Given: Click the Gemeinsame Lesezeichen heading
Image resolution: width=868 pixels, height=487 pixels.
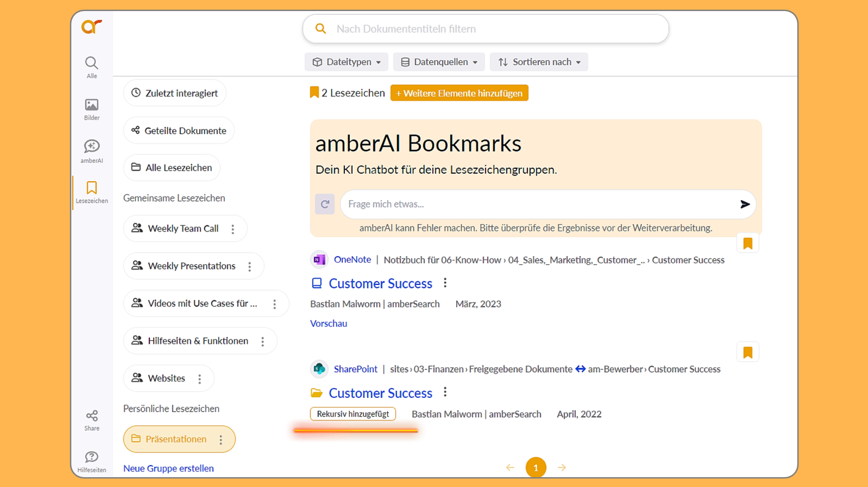Looking at the screenshot, I should tap(174, 198).
